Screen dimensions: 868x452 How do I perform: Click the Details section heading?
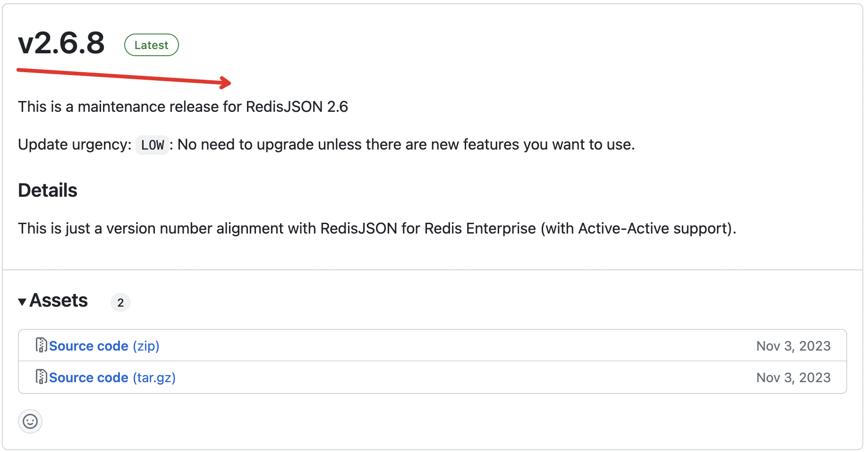[48, 191]
